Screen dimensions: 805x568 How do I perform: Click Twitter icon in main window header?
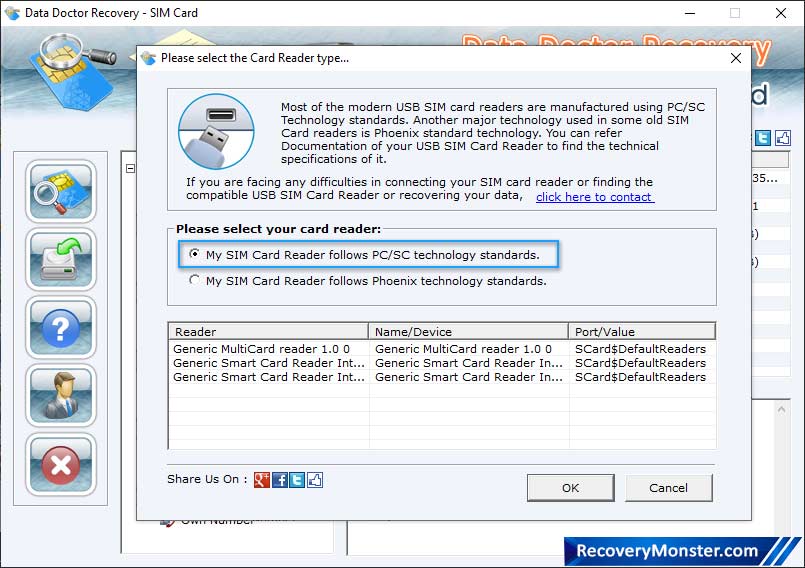click(x=763, y=138)
